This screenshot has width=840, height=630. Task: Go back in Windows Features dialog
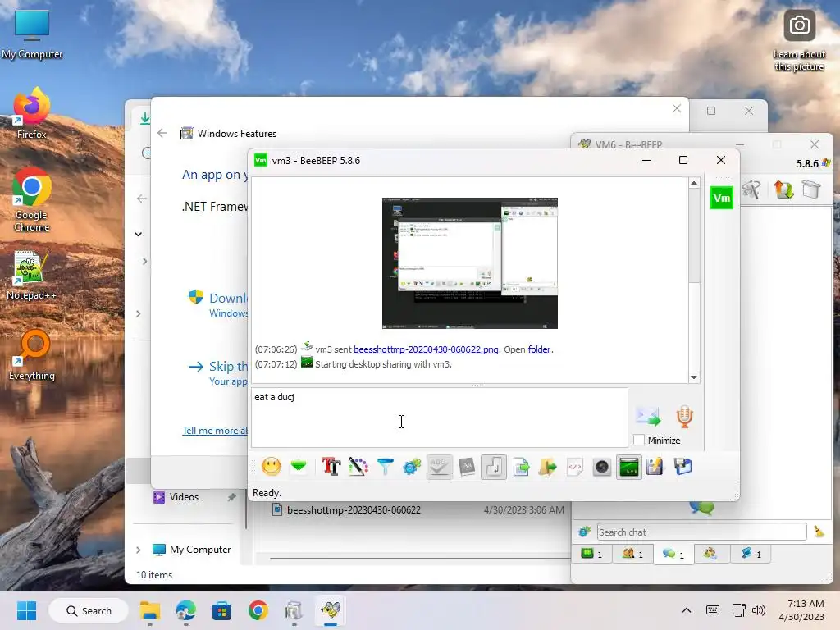[x=162, y=133]
